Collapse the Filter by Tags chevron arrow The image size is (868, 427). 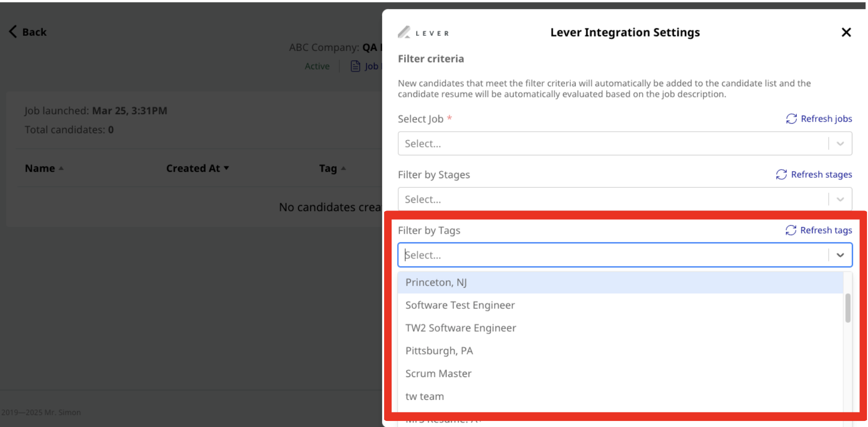(x=840, y=255)
